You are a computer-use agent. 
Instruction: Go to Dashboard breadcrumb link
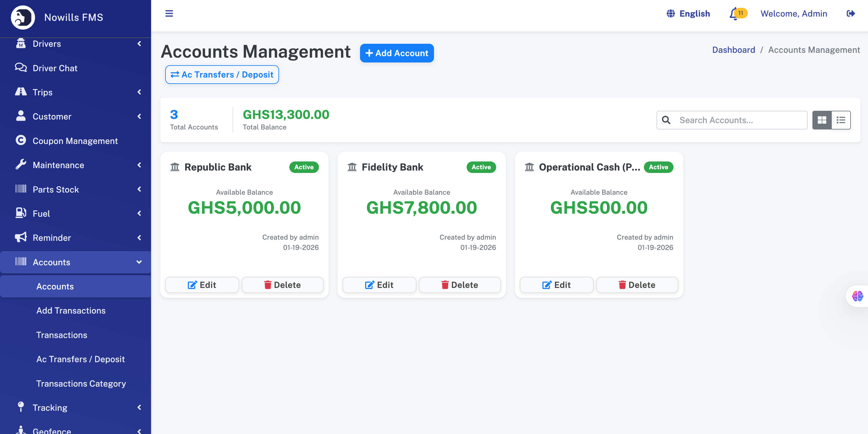(733, 50)
